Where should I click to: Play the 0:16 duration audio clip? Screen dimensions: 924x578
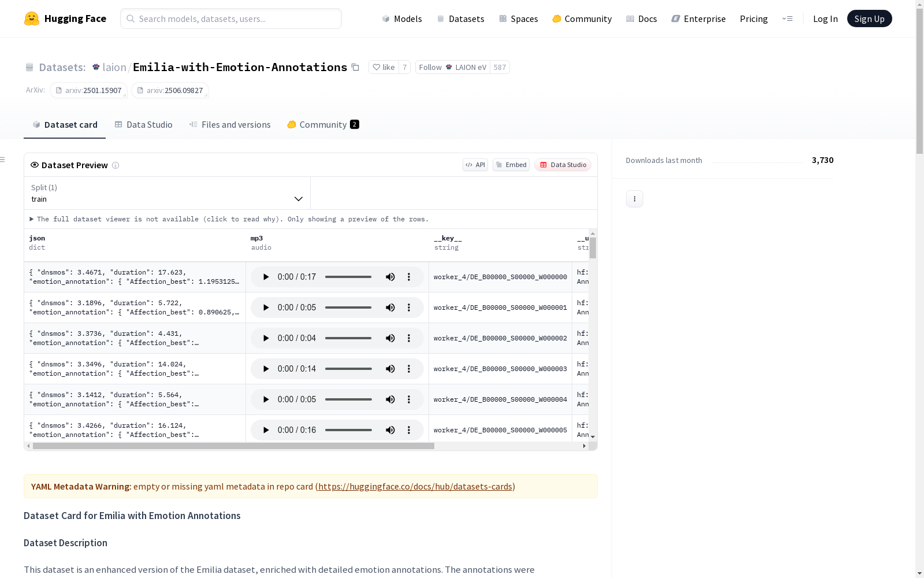pyautogui.click(x=266, y=430)
